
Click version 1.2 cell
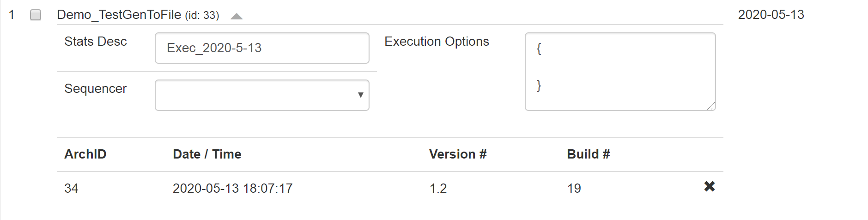point(438,189)
